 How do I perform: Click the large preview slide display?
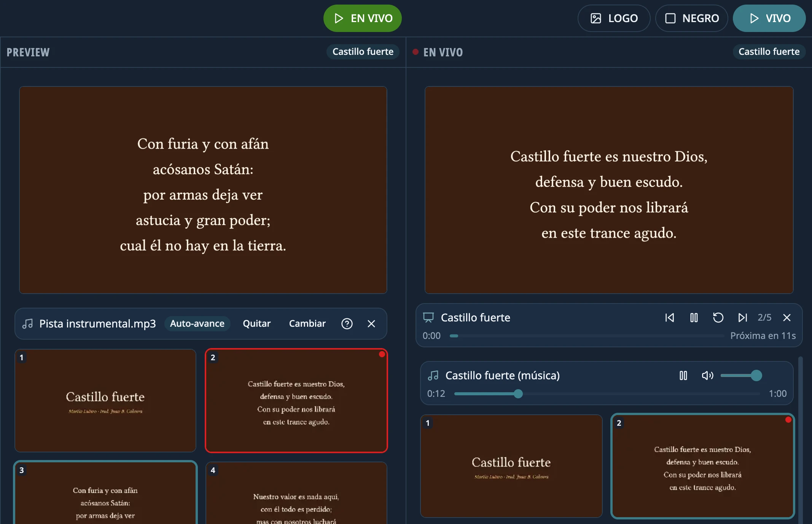coord(203,190)
